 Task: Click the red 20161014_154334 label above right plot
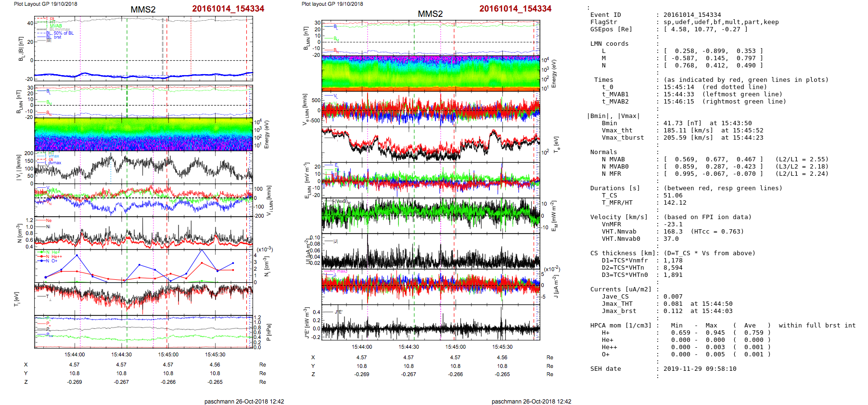[x=515, y=9]
